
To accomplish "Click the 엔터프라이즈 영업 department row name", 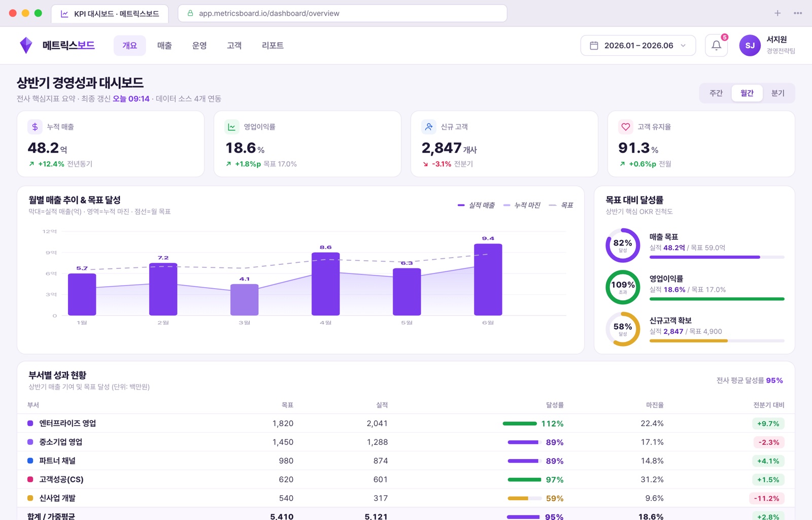I will (x=67, y=423).
